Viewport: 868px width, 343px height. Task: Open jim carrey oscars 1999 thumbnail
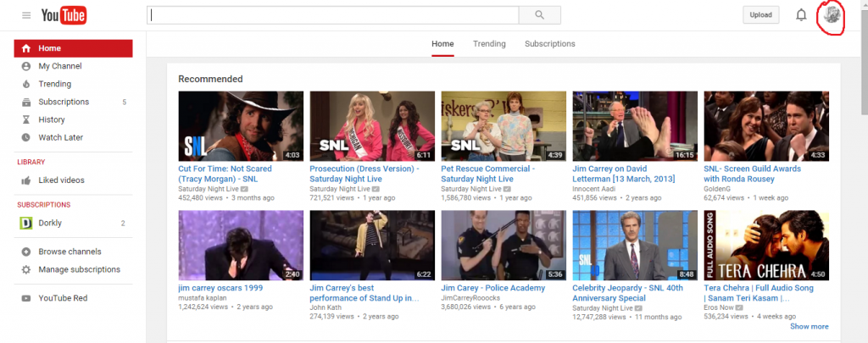coord(241,246)
